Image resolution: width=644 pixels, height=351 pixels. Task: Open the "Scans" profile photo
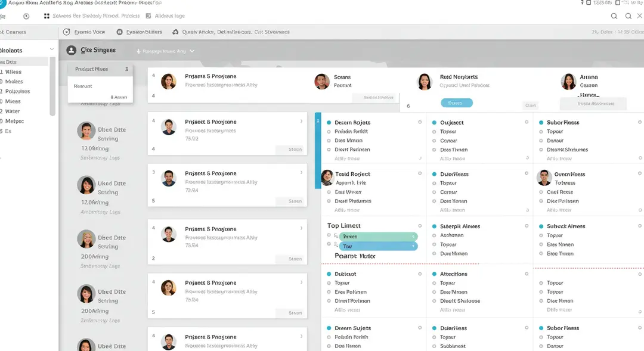[x=322, y=81]
